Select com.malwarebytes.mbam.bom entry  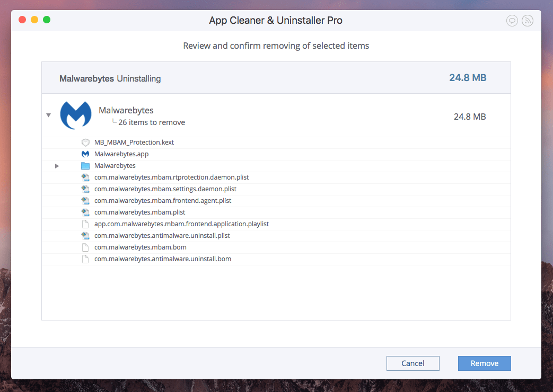coord(141,247)
